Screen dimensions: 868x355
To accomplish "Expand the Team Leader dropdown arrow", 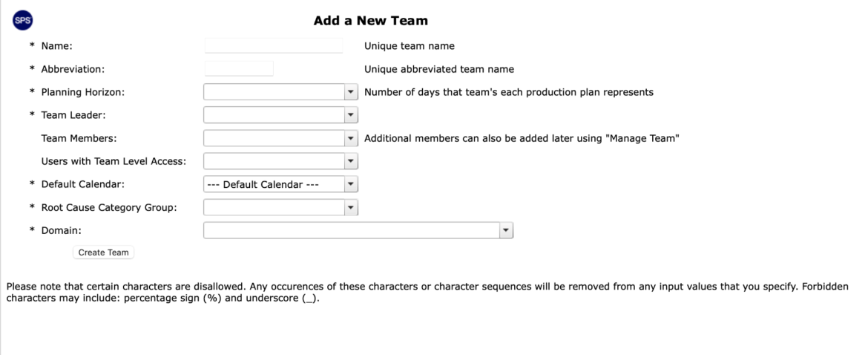I will [351, 115].
